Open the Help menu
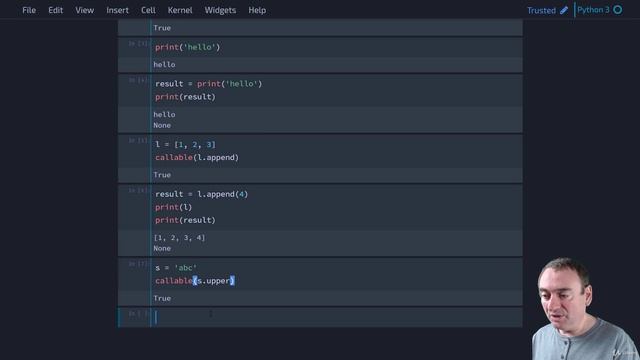Image resolution: width=640 pixels, height=360 pixels. [257, 10]
